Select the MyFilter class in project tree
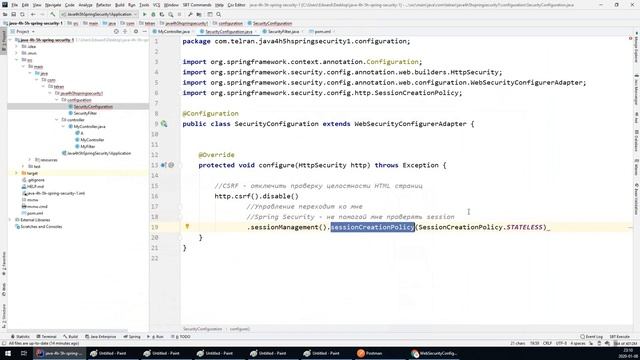Viewport: 640px width, 360px height. click(x=87, y=147)
